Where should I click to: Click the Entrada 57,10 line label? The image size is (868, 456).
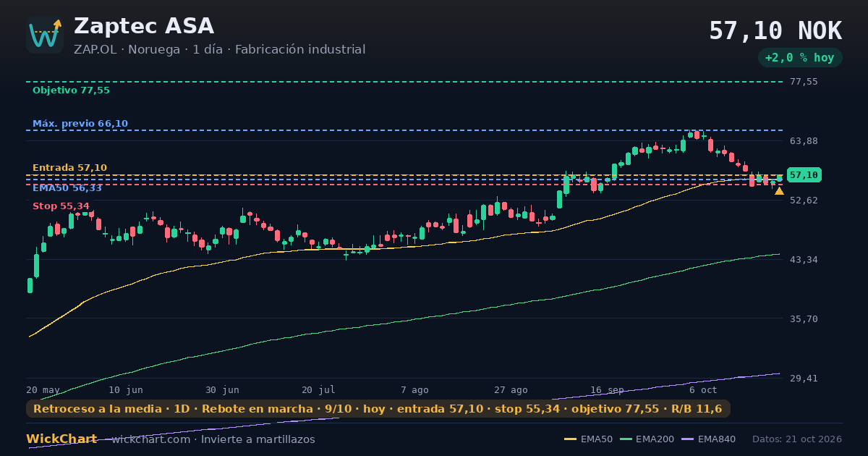tap(69, 168)
